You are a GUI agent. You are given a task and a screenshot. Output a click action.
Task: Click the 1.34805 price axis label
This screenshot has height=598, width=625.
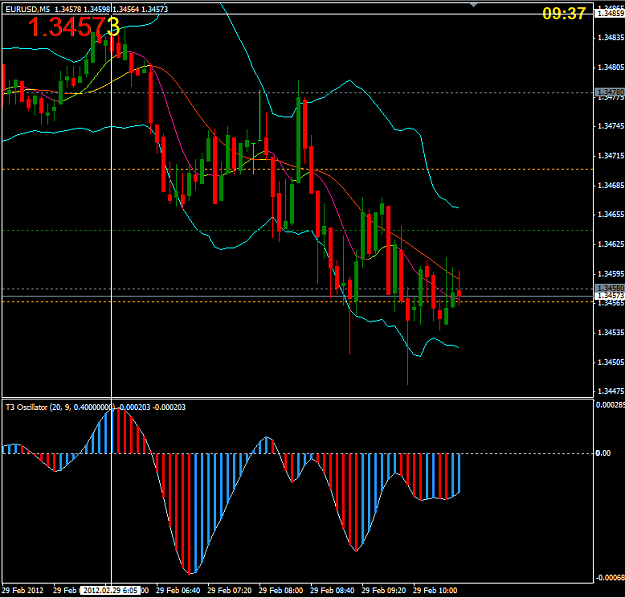[x=611, y=67]
